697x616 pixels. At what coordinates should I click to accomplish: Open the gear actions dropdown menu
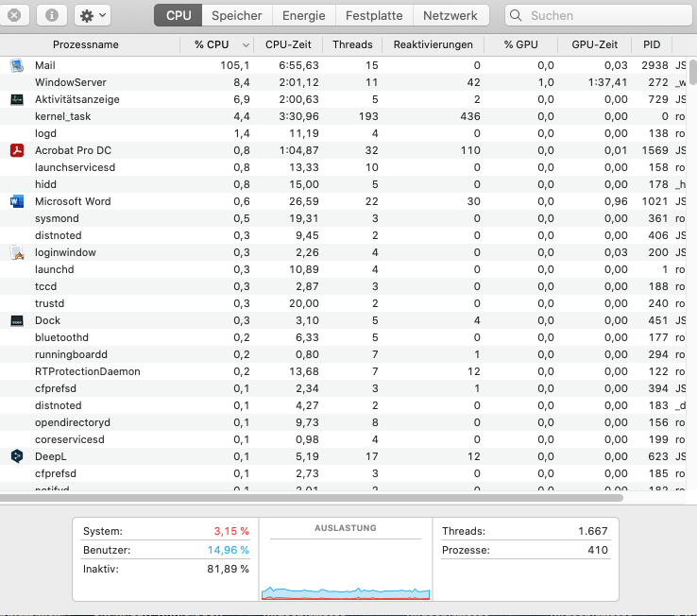point(92,16)
